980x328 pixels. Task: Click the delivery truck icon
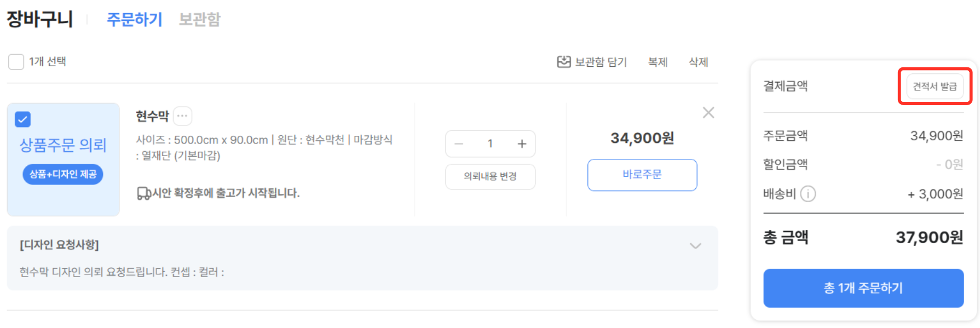143,193
